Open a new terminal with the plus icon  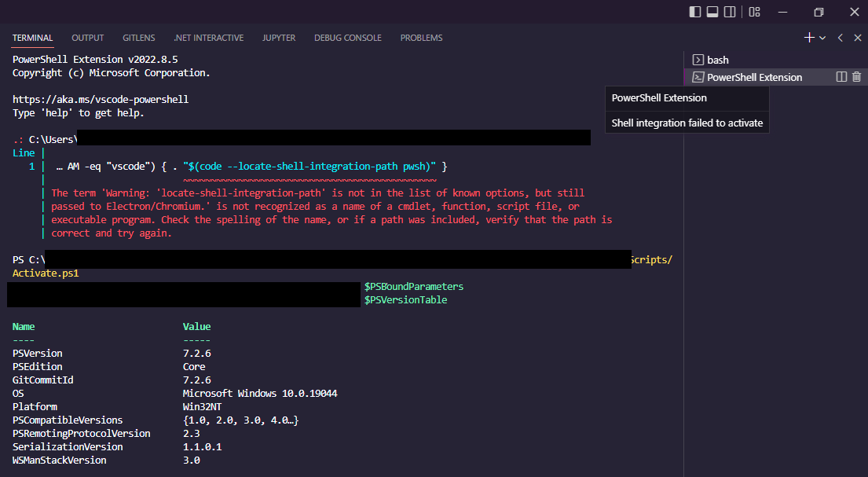808,37
